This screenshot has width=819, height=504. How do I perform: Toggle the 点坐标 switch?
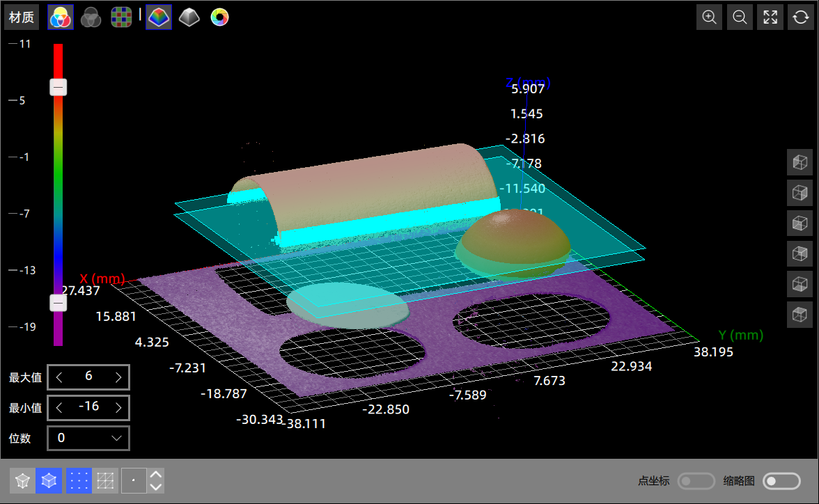(x=696, y=481)
